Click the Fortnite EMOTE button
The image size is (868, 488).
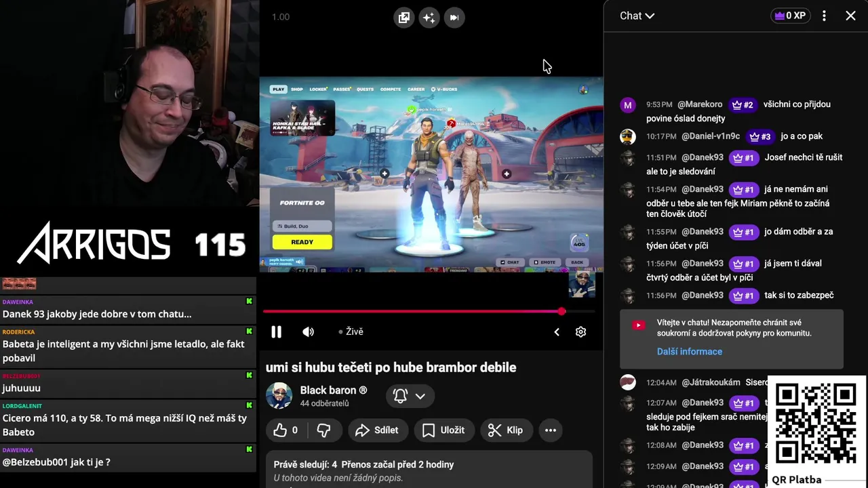pyautogui.click(x=545, y=262)
